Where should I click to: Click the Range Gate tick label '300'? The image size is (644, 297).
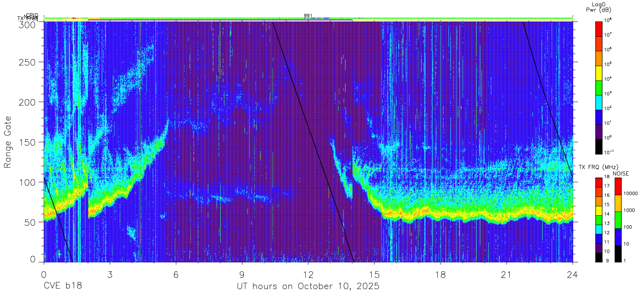click(x=28, y=25)
